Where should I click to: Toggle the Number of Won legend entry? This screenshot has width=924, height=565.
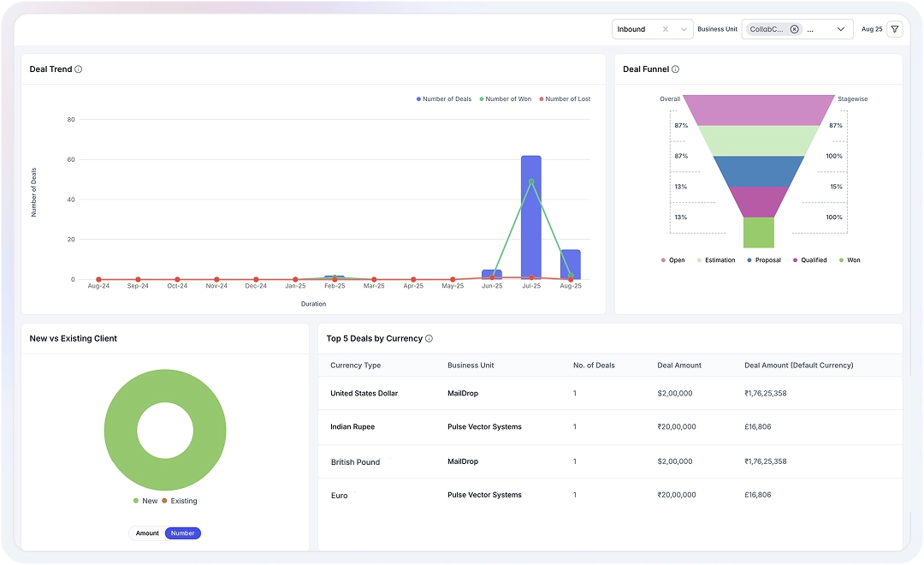[x=506, y=98]
